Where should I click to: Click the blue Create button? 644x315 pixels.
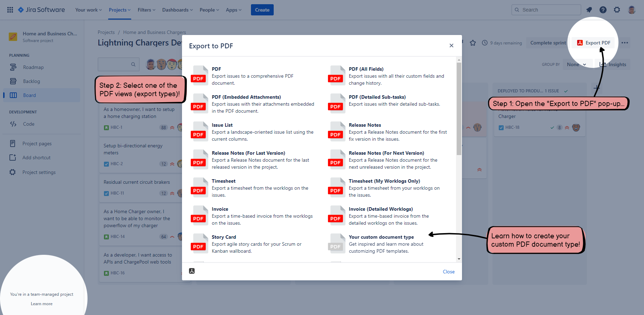(262, 10)
